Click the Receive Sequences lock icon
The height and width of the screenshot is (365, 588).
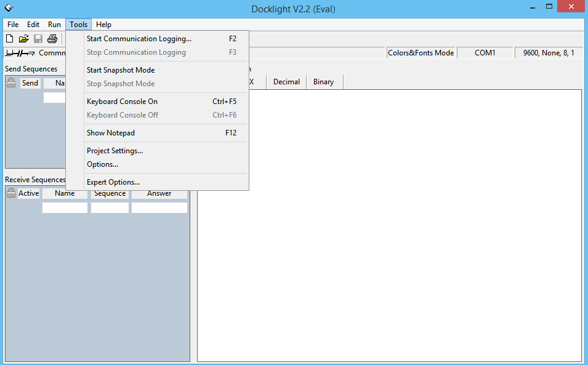click(11, 193)
